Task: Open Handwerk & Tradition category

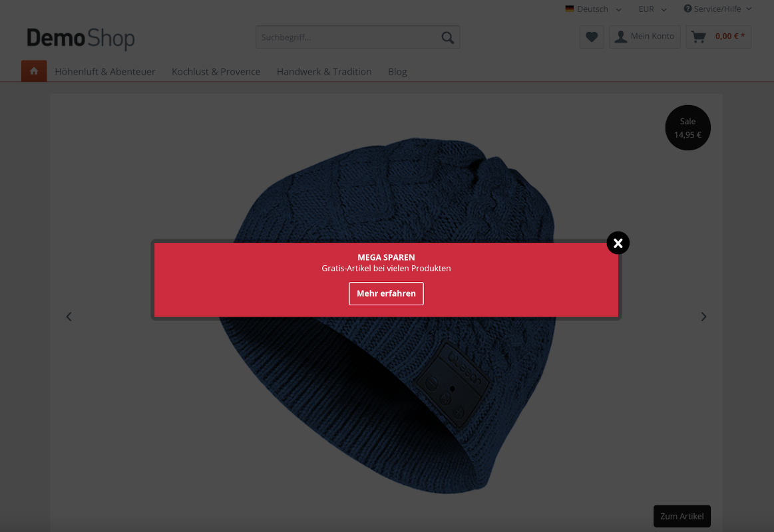Action: (324, 72)
